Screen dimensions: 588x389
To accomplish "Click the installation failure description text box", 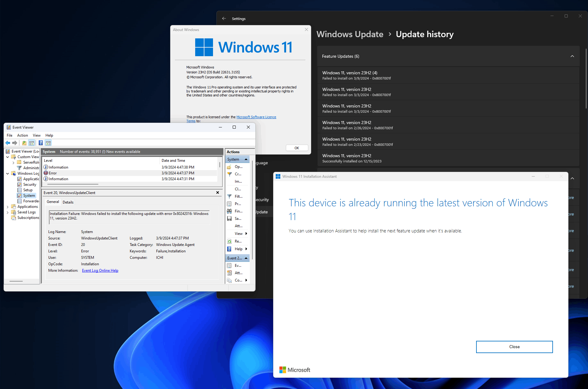I will click(129, 217).
